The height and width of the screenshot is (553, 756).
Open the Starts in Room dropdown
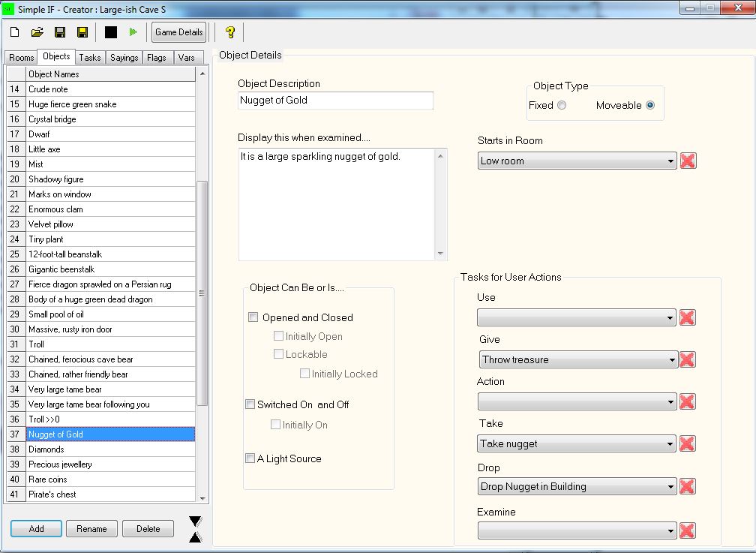(x=577, y=161)
